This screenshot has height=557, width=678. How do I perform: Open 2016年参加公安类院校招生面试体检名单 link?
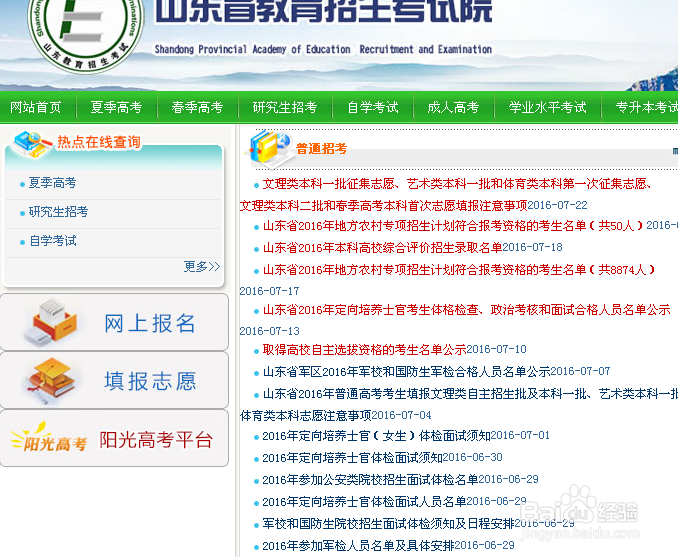point(370,480)
